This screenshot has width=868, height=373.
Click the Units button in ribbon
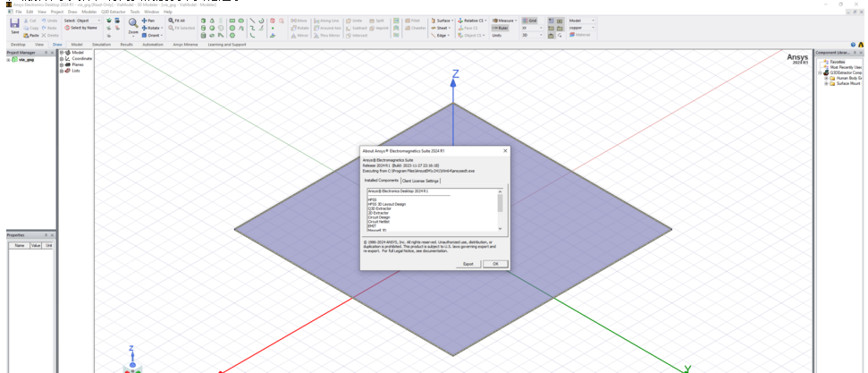coord(496,35)
